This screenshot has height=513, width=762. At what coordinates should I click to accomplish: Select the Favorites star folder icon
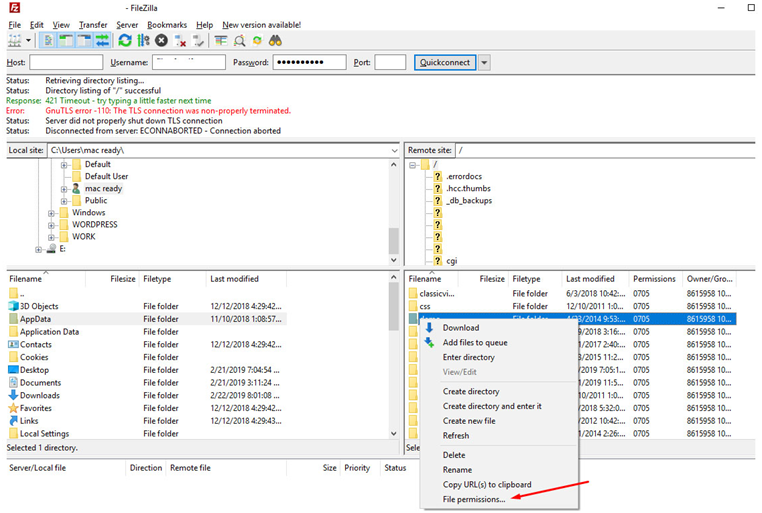[13, 408]
